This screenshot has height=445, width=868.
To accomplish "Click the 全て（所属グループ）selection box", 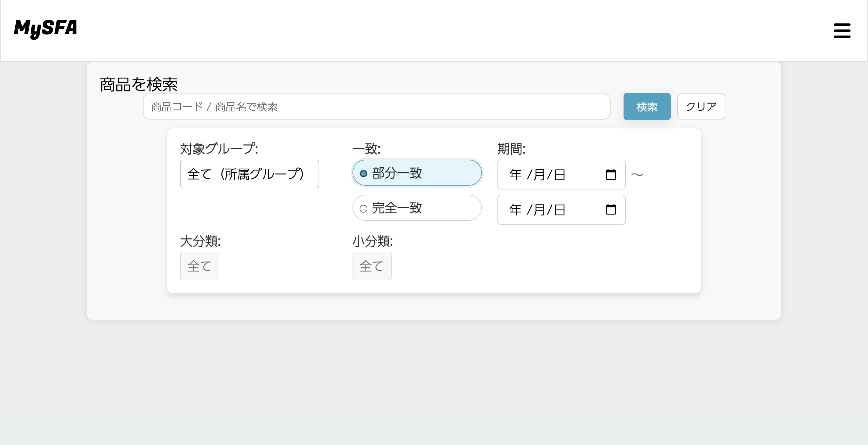I will point(249,174).
